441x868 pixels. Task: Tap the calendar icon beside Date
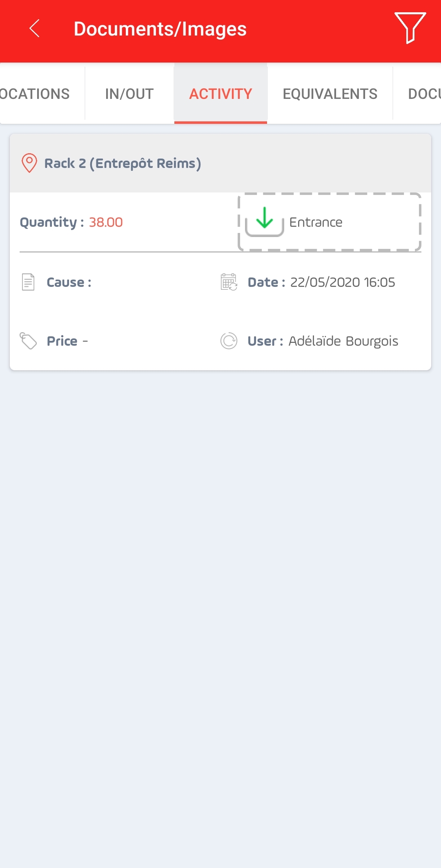(229, 282)
